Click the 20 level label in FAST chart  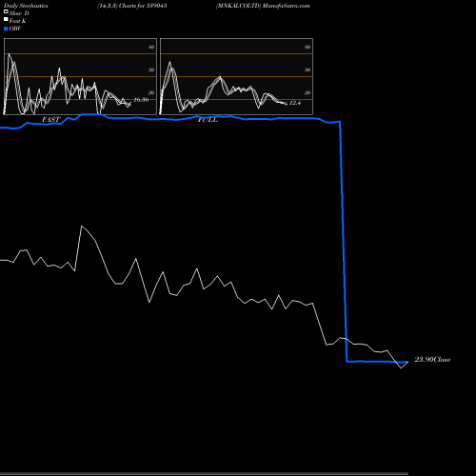pos(151,92)
